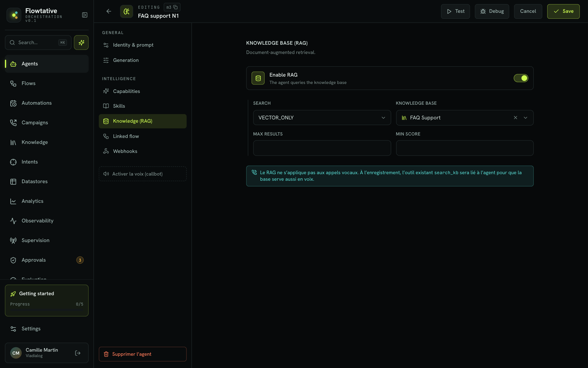Navigate to Flows
Image resolution: width=588 pixels, height=368 pixels.
point(47,83)
